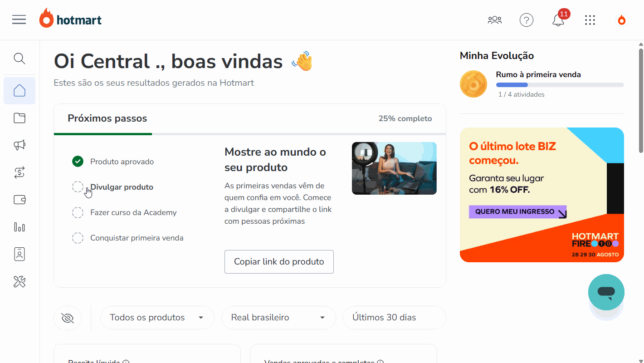The height and width of the screenshot is (363, 644).
Task: Click Copiar link do produto button
Action: (x=279, y=262)
